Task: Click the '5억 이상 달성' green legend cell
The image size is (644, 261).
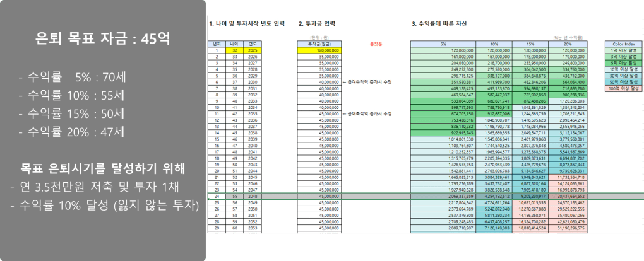Action: click(x=623, y=62)
